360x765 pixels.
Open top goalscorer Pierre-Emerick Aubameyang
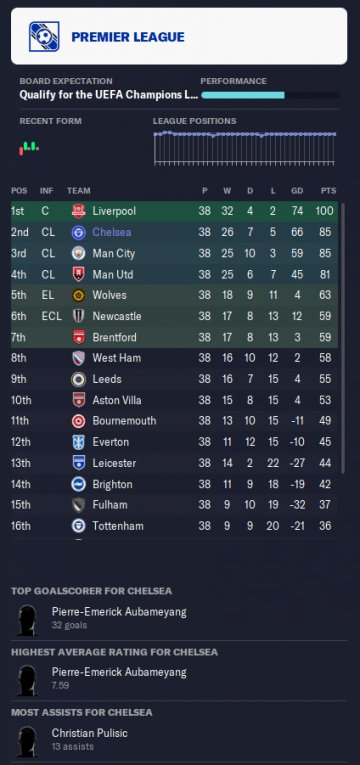click(119, 612)
